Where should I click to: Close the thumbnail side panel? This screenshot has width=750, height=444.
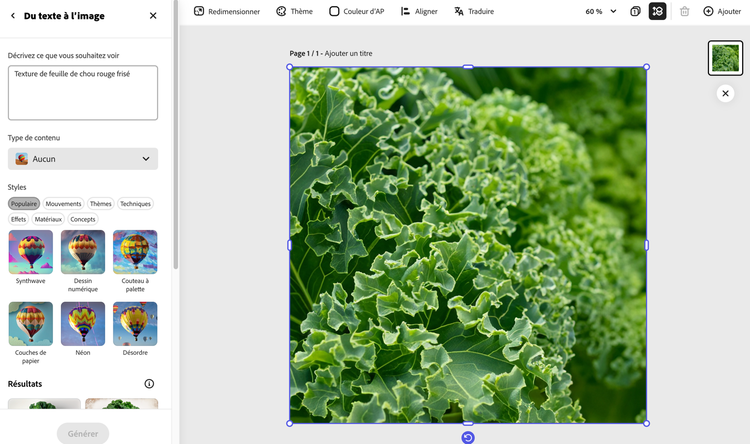point(725,93)
